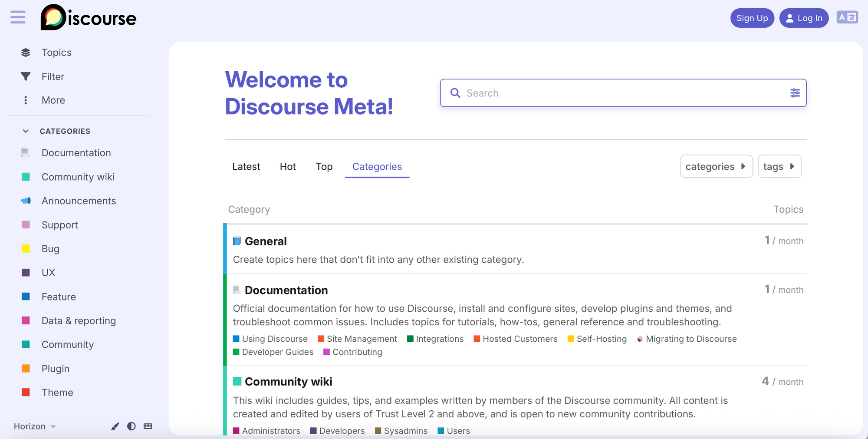This screenshot has height=439, width=868.
Task: Click the Announcements megaphone icon
Action: point(26,201)
